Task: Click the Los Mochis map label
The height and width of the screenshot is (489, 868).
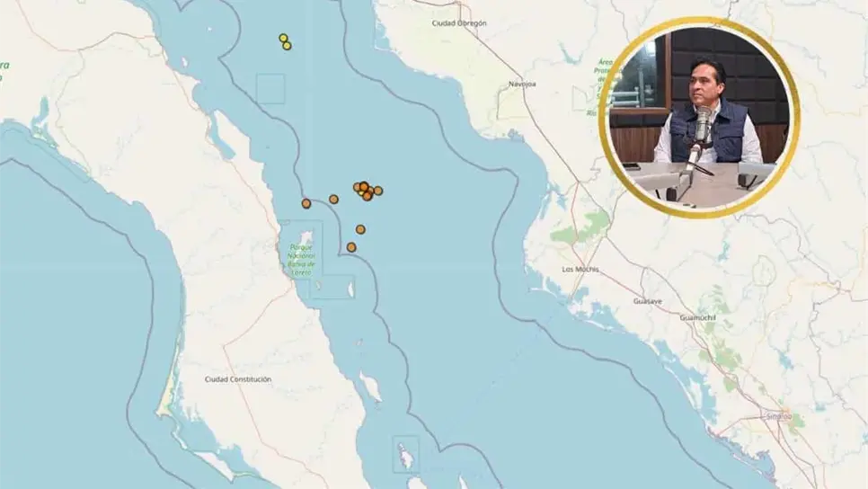Action: pyautogui.click(x=580, y=269)
